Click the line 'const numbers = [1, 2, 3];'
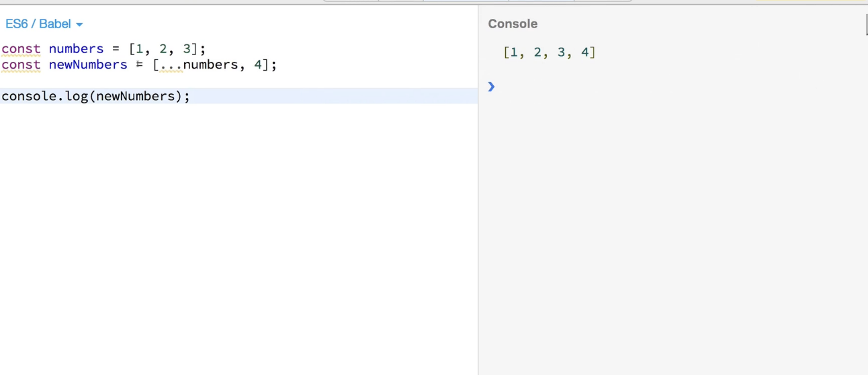 pos(103,49)
